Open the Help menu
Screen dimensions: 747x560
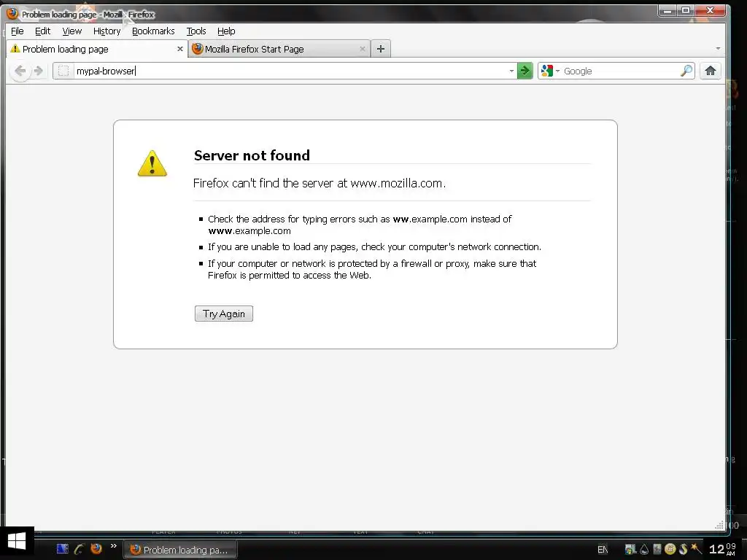click(x=226, y=31)
